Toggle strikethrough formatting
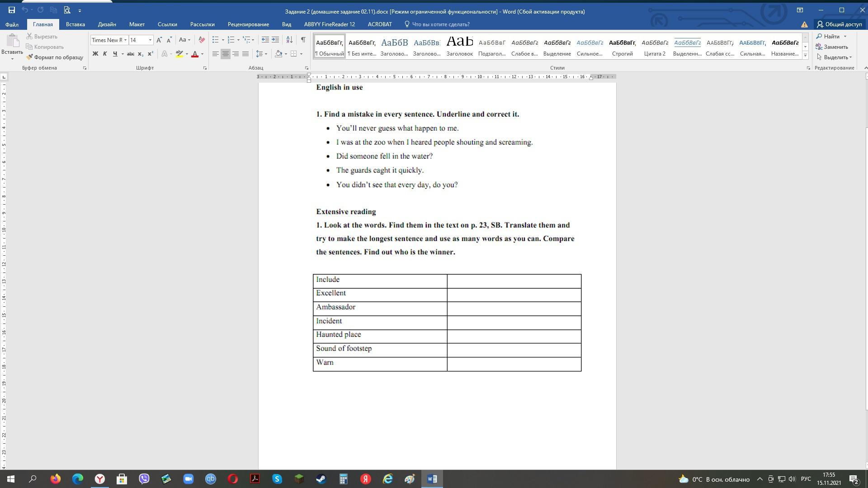 coord(131,54)
